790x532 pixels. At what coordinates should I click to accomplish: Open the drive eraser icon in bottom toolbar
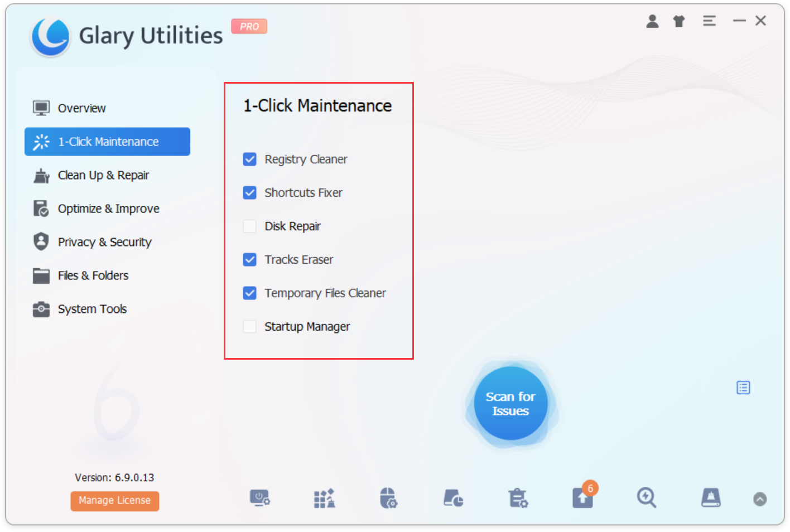pyautogui.click(x=711, y=497)
